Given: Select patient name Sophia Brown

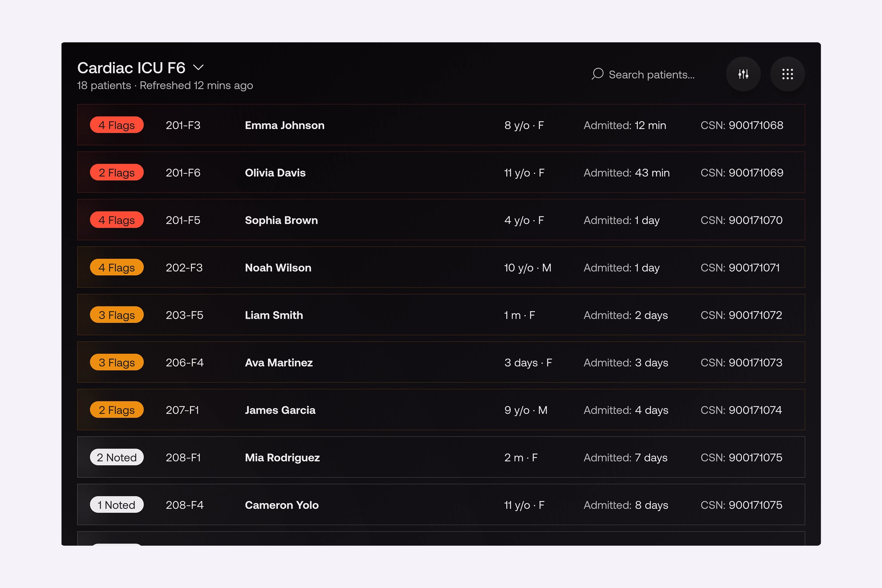Looking at the screenshot, I should 281,220.
